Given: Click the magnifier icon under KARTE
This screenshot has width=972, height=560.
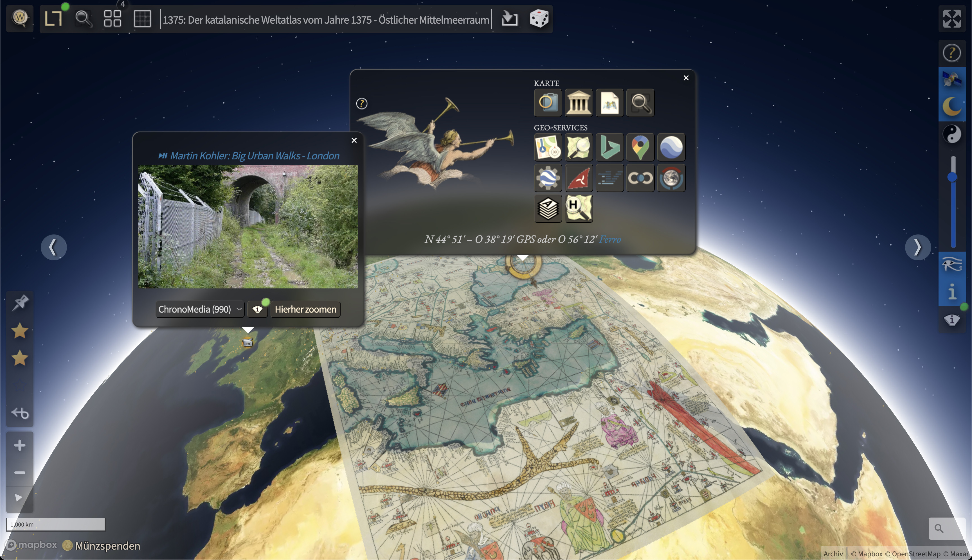Looking at the screenshot, I should pyautogui.click(x=640, y=103).
